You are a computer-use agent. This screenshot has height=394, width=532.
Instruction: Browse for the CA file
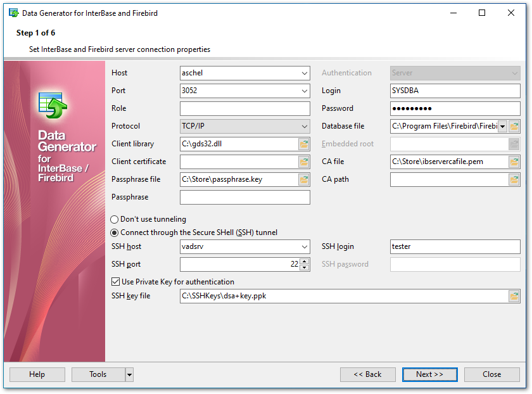click(514, 162)
